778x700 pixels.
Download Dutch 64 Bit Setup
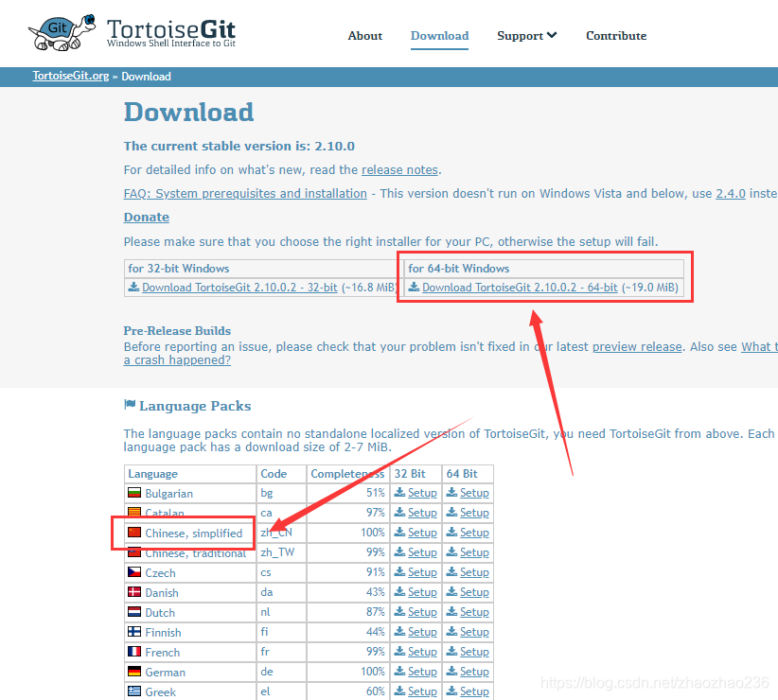[474, 612]
